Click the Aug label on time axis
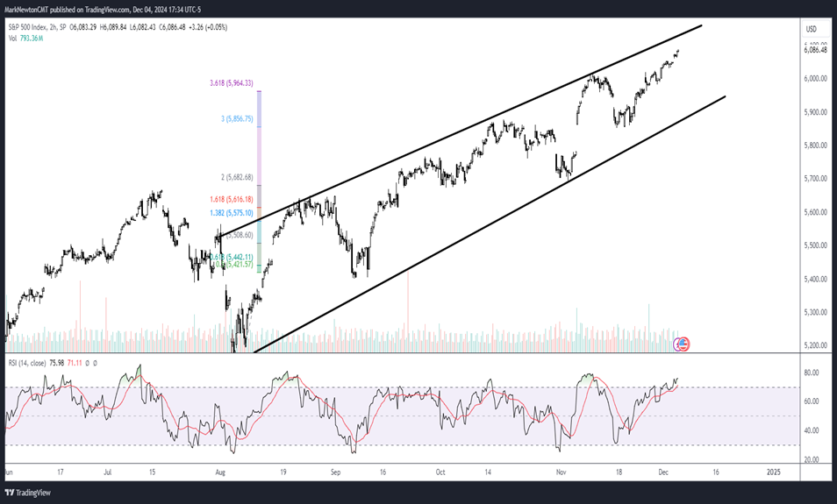Image resolution: width=837 pixels, height=504 pixels. (220, 471)
